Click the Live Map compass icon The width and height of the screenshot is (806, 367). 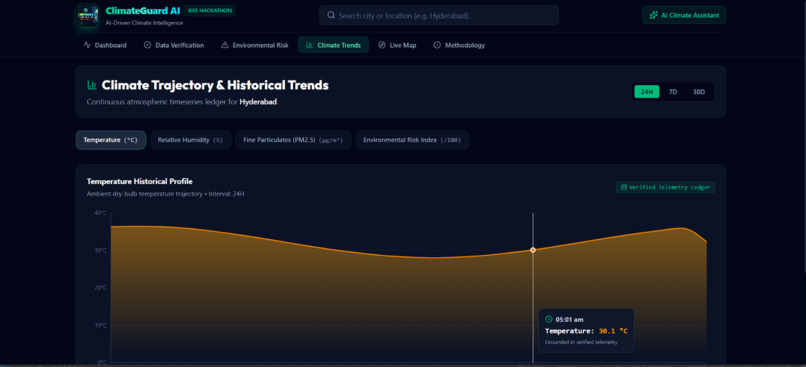coord(382,45)
